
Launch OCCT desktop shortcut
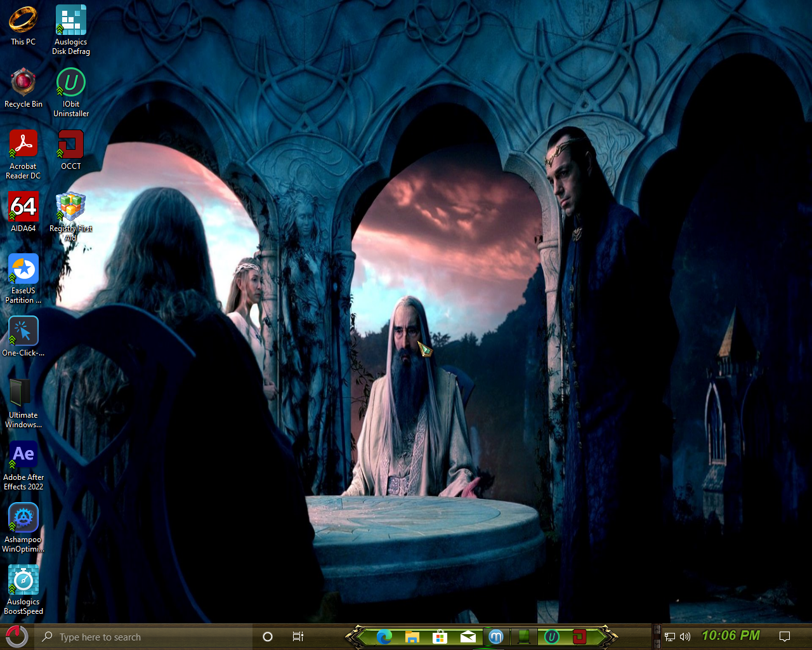pos(71,150)
